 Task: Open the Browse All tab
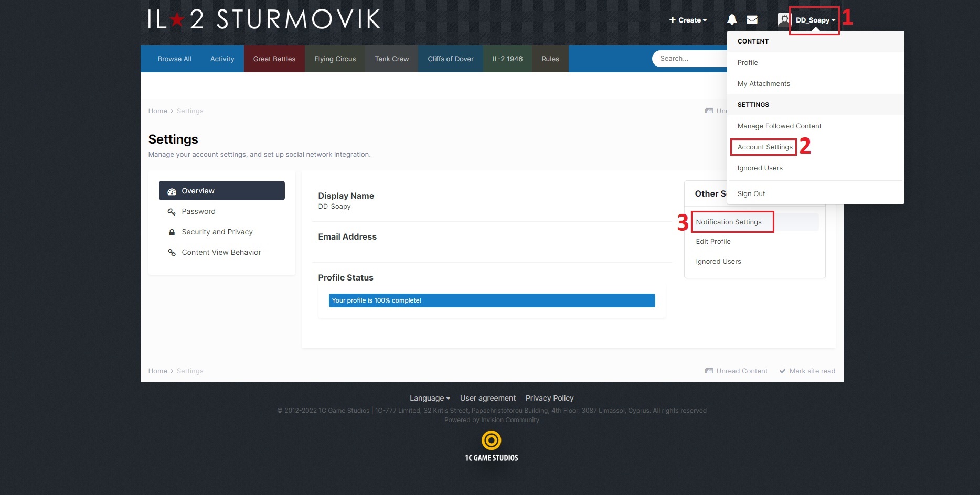[174, 59]
